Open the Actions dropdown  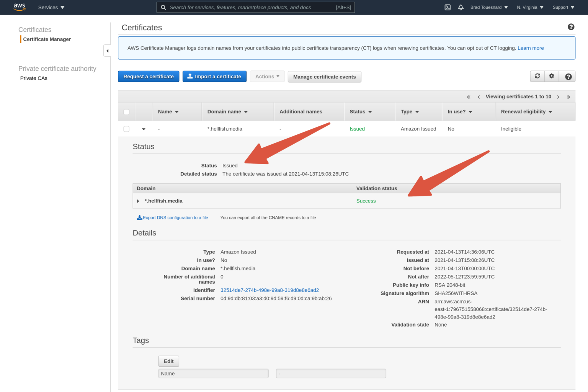267,76
